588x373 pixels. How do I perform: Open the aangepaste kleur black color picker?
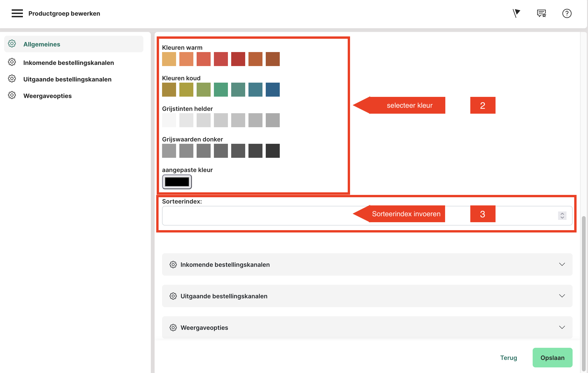pyautogui.click(x=177, y=182)
